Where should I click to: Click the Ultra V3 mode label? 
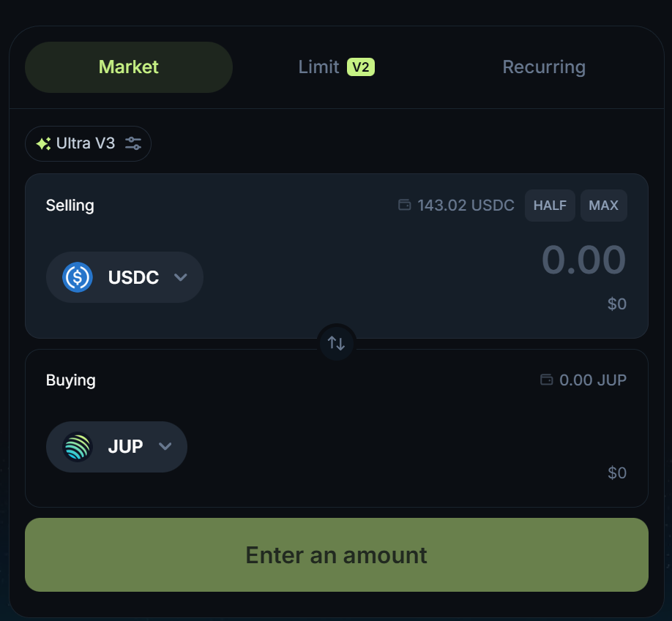click(86, 143)
